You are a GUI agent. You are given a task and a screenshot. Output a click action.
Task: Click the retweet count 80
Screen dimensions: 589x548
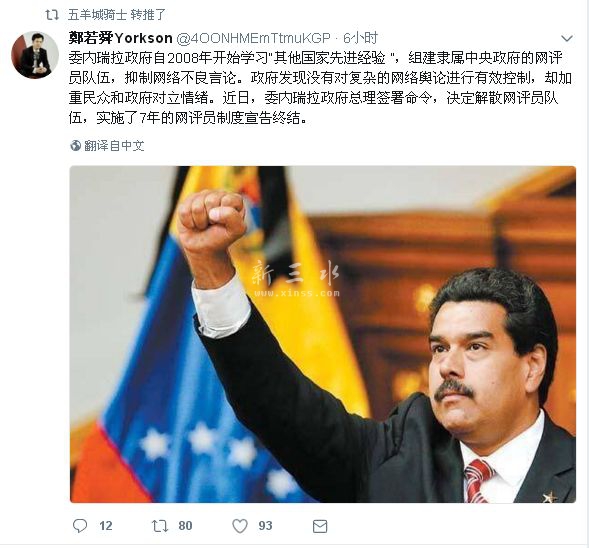(x=185, y=525)
